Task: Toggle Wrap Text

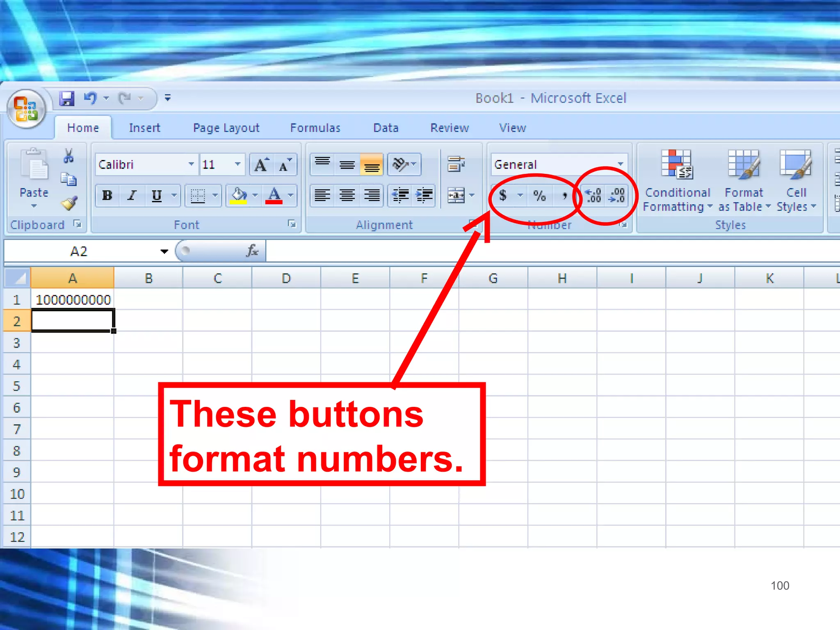Action: point(456,164)
